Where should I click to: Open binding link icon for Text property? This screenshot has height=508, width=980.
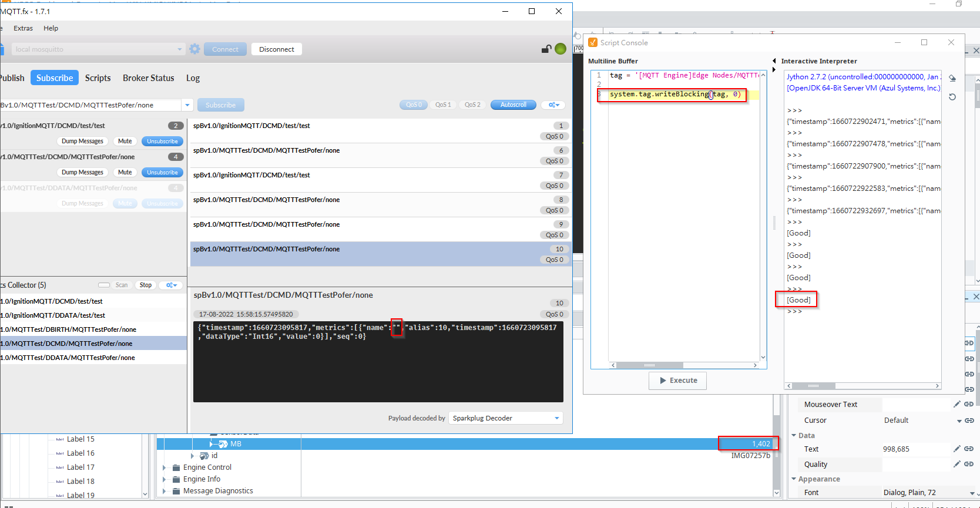(969, 449)
